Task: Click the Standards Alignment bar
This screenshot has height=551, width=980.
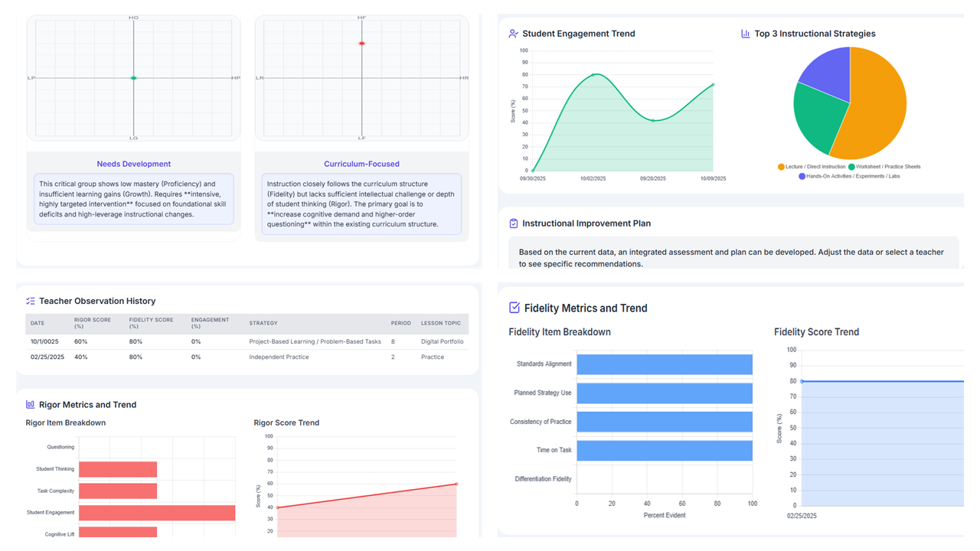Action: tap(664, 364)
